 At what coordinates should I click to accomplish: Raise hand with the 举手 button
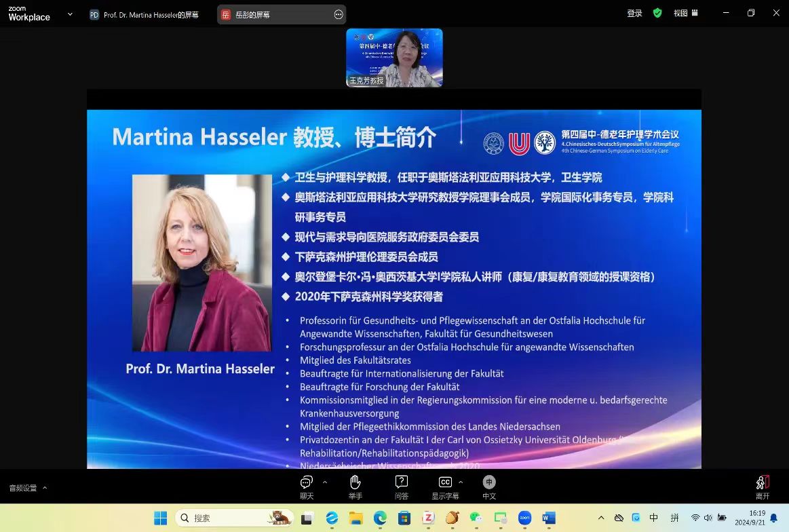click(x=355, y=487)
